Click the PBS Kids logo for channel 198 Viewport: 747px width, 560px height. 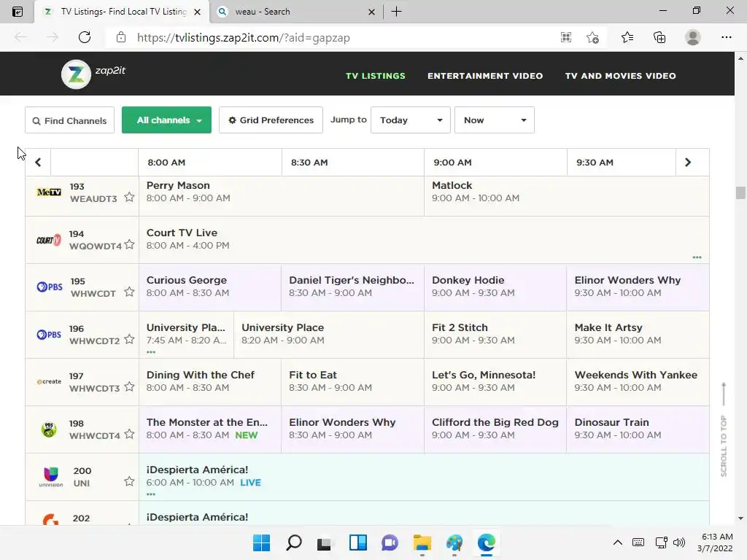[x=49, y=429]
